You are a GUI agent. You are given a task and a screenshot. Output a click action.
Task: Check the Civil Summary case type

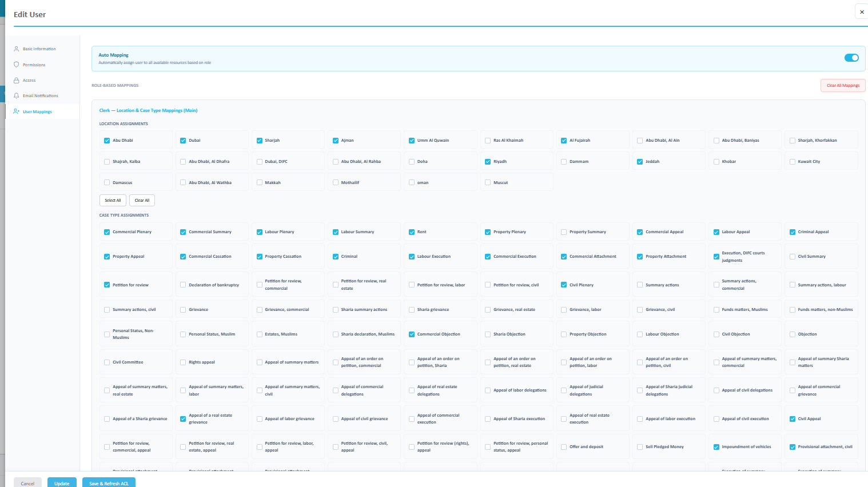[x=793, y=257]
